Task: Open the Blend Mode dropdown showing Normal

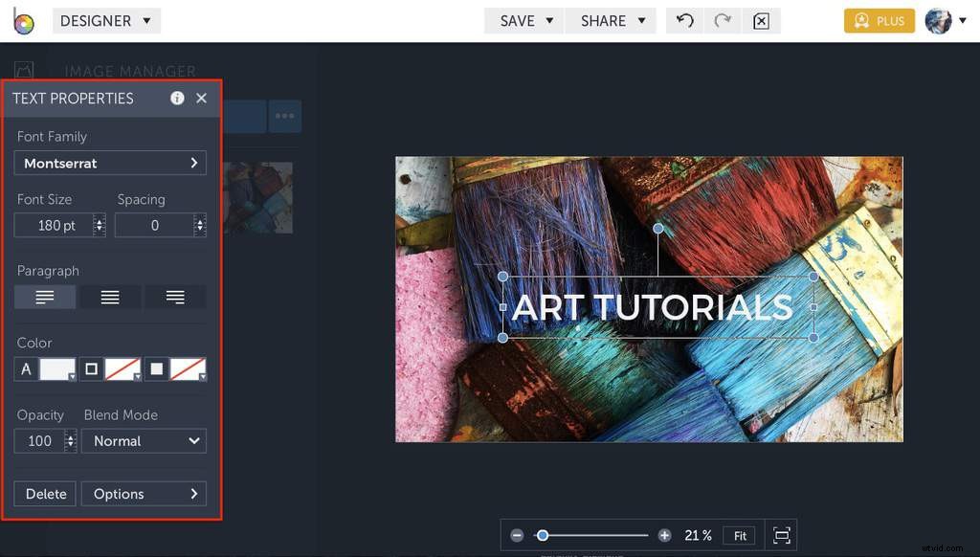Action: pos(144,440)
